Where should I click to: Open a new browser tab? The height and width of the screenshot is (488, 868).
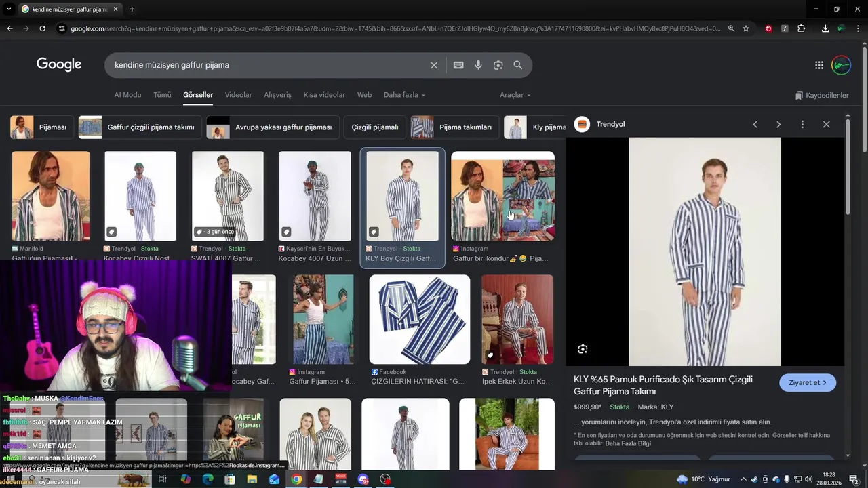(132, 9)
